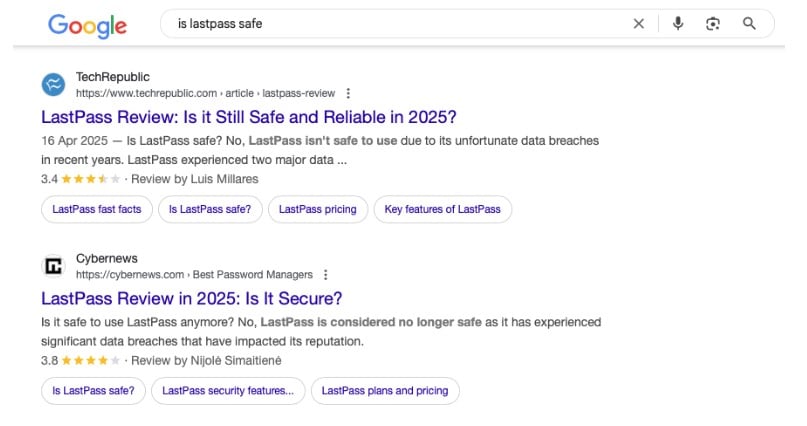Select TechRepublic's 'Is LastPass safe?' chip
Image resolution: width=807 pixels, height=426 pixels.
[x=210, y=209]
